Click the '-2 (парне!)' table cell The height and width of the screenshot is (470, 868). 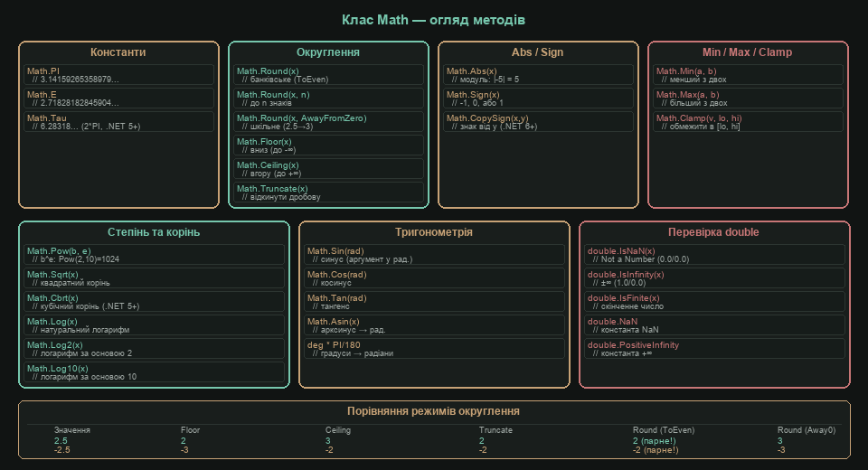[656, 450]
